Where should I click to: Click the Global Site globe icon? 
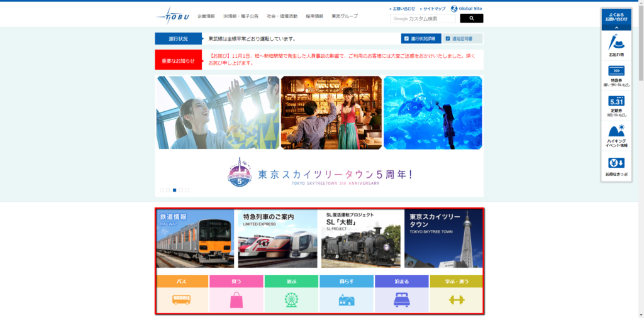(x=454, y=9)
